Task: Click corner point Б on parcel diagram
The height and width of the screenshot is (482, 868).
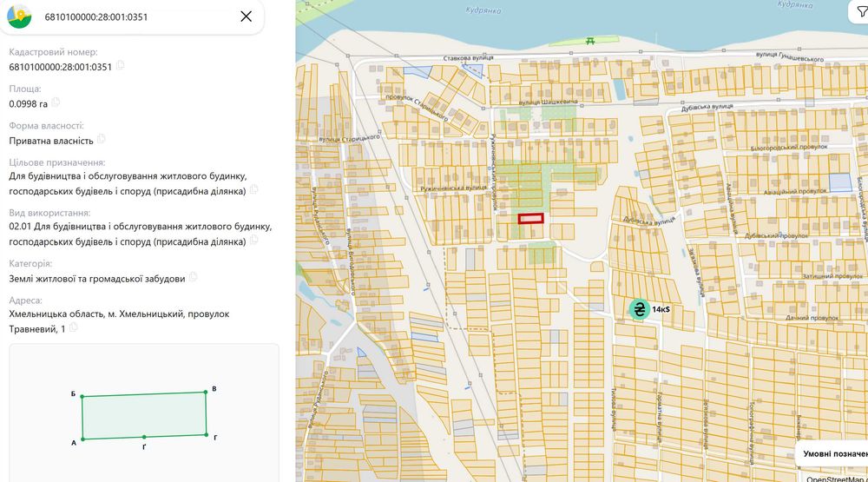Action: (x=82, y=396)
